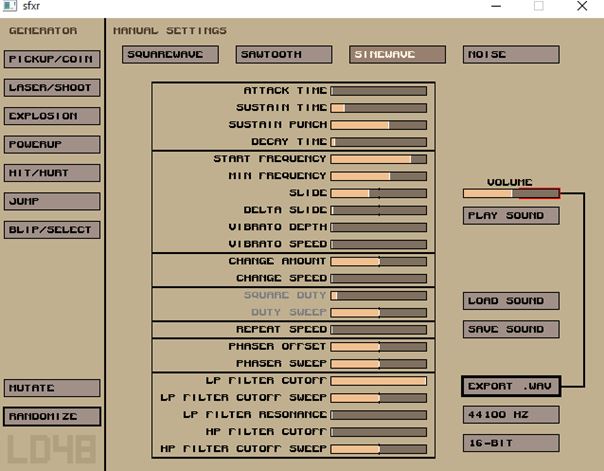Viewport: 604px width, 471px height.
Task: Select the Sawtooth waveform
Action: tap(284, 55)
